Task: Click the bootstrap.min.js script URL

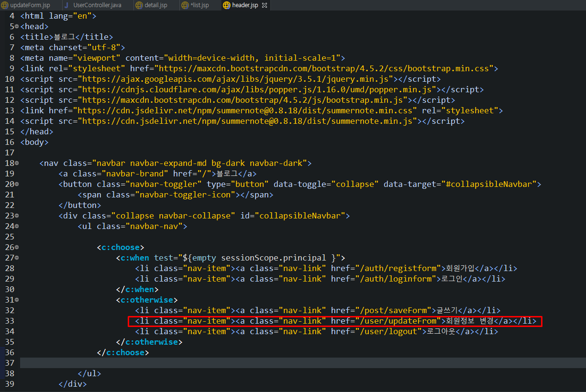Action: 242,100
